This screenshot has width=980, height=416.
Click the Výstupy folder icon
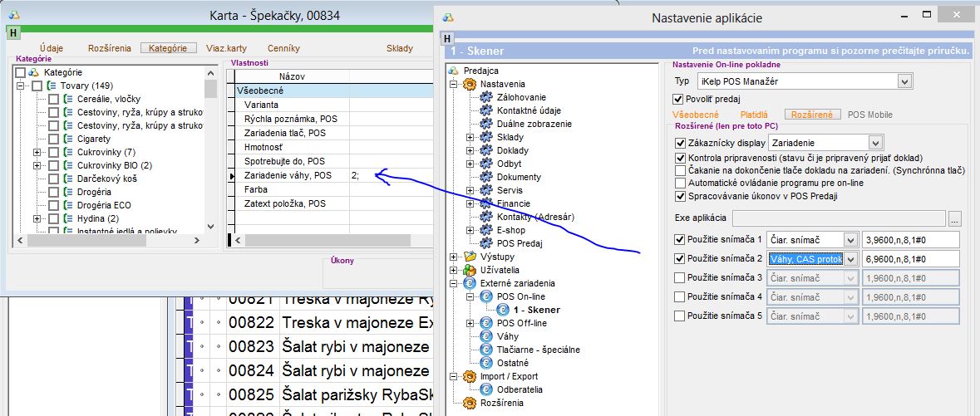[470, 257]
